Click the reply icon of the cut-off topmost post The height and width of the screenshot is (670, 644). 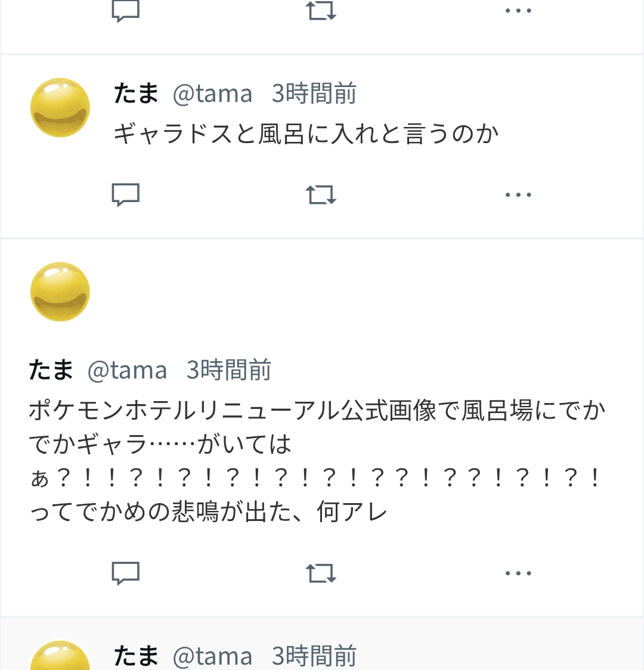[x=125, y=11]
